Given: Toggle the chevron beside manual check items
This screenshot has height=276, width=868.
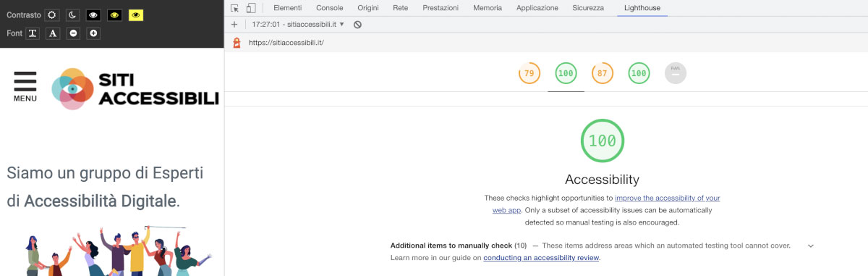Looking at the screenshot, I should [810, 246].
